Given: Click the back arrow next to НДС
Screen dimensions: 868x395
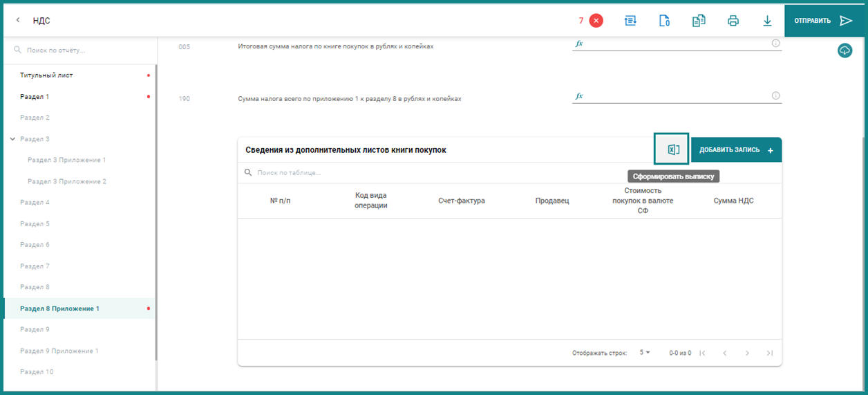Looking at the screenshot, I should click(18, 21).
